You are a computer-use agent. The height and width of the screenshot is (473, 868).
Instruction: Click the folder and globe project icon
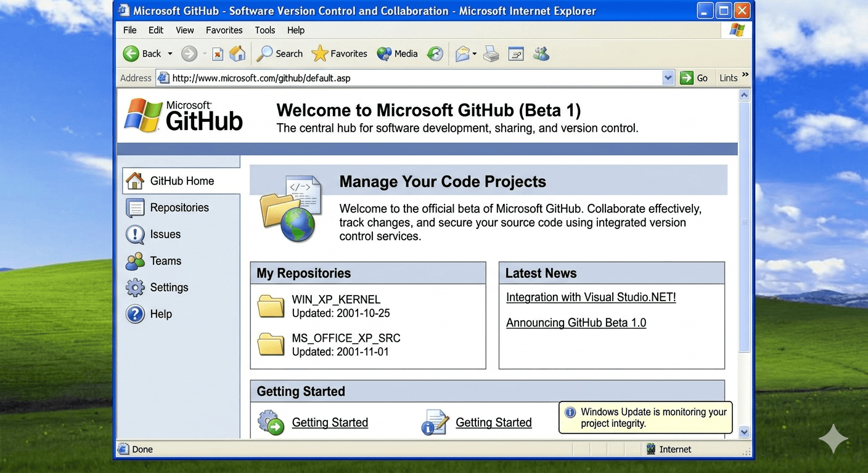[x=291, y=209]
